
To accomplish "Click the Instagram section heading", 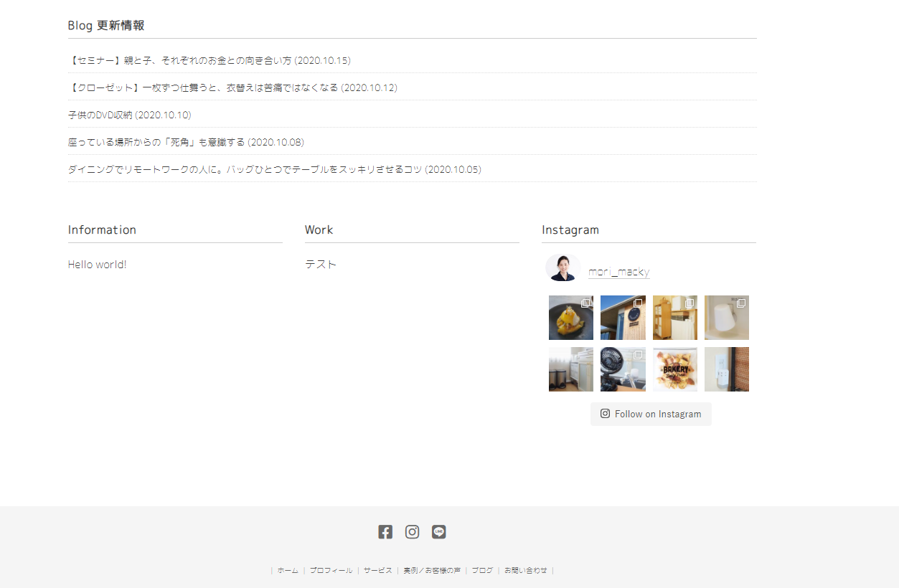I will click(x=570, y=229).
